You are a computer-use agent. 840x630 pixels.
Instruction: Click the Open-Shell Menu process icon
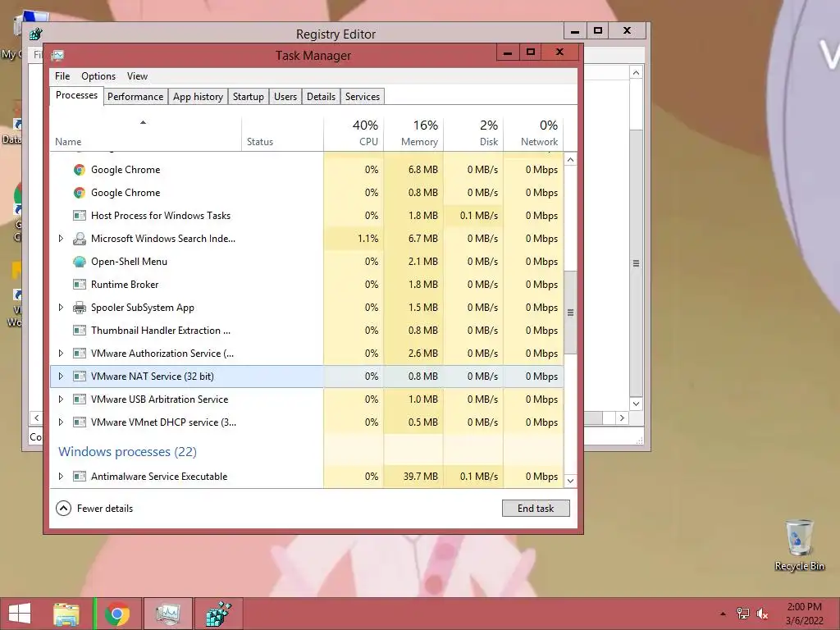coord(80,262)
